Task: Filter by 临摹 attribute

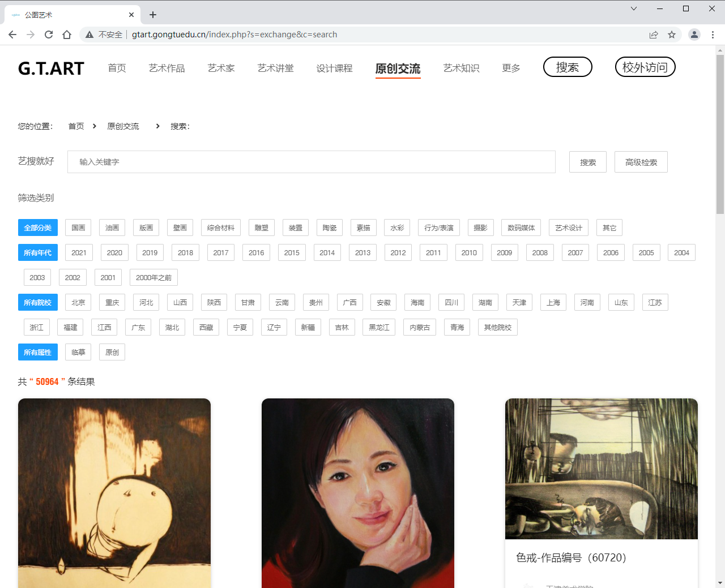Action: [x=78, y=352]
